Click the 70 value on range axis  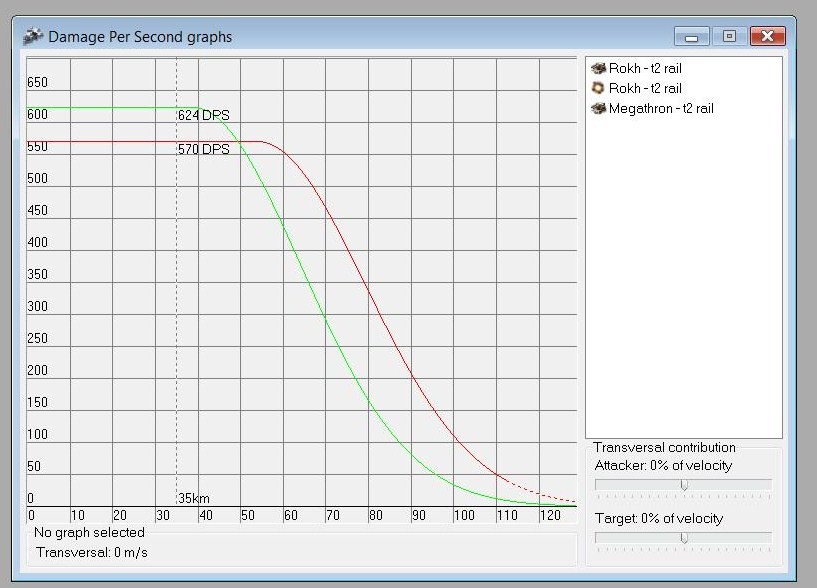[333, 516]
